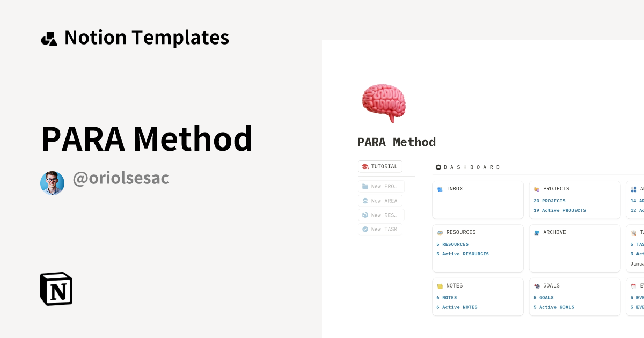Click the brain page icon
Screen dimensions: 644x338
coord(384,102)
